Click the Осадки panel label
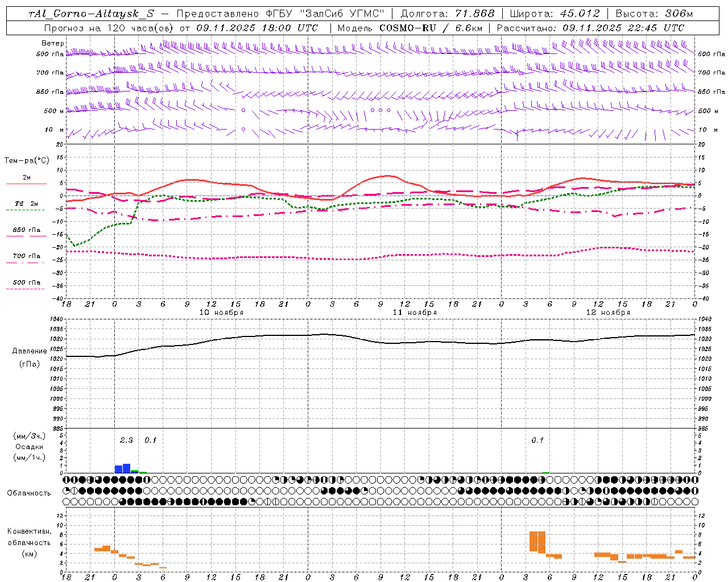728x582 pixels. pos(30,447)
